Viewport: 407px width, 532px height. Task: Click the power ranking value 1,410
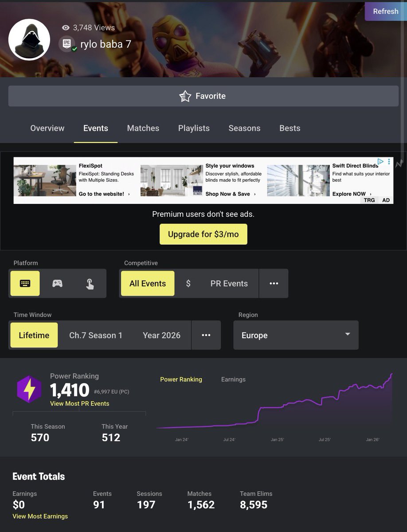tap(70, 391)
